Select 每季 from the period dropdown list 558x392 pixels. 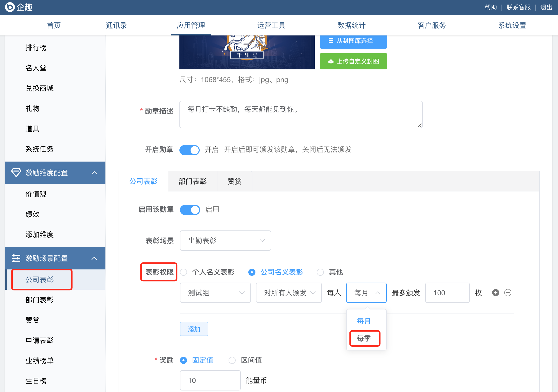click(x=364, y=338)
